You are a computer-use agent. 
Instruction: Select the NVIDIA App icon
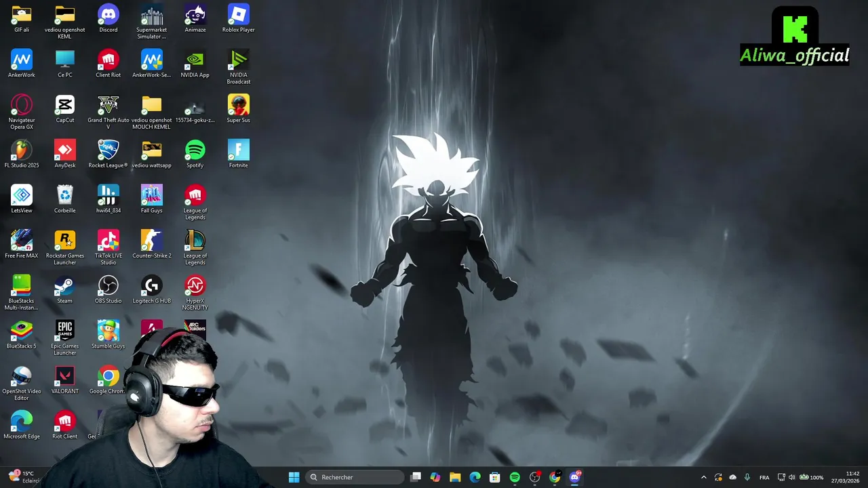pyautogui.click(x=195, y=64)
